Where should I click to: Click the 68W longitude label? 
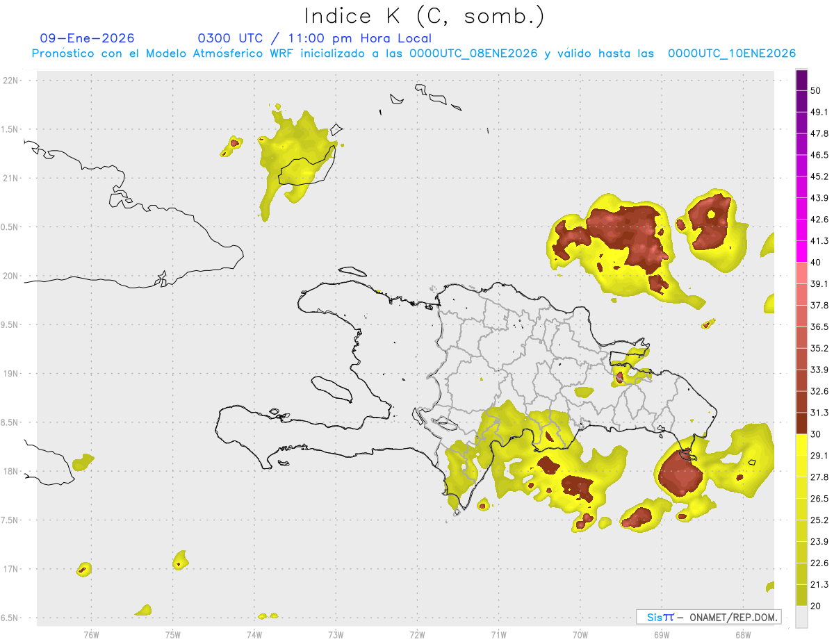[742, 634]
